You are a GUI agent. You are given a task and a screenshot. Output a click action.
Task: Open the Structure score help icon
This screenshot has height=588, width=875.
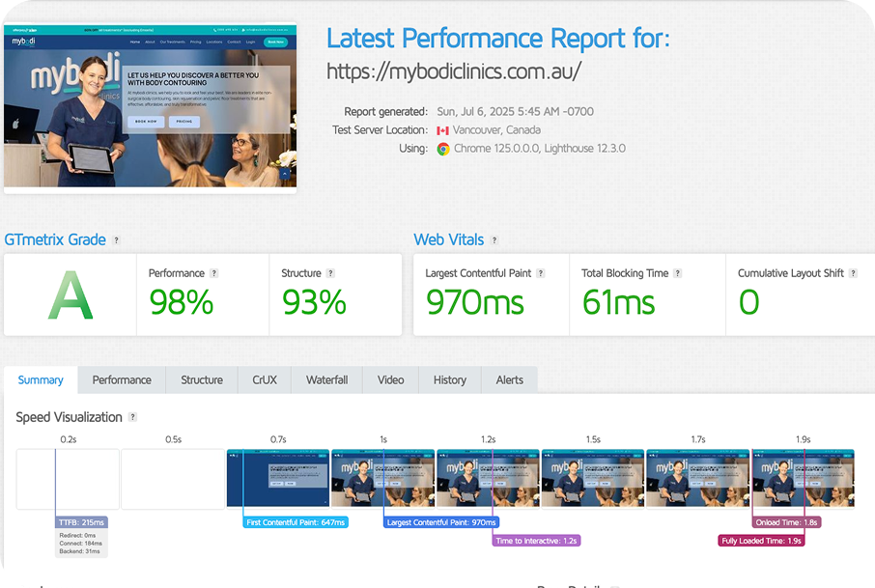click(330, 273)
